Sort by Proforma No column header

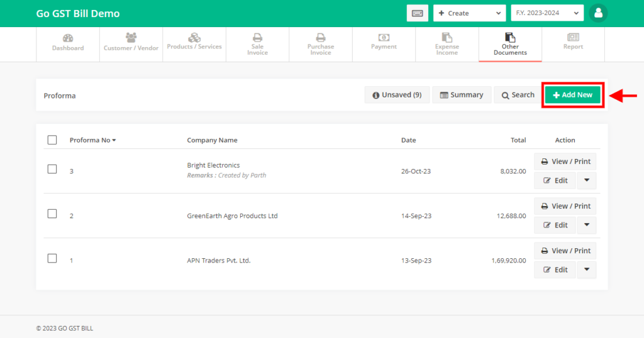pos(92,140)
